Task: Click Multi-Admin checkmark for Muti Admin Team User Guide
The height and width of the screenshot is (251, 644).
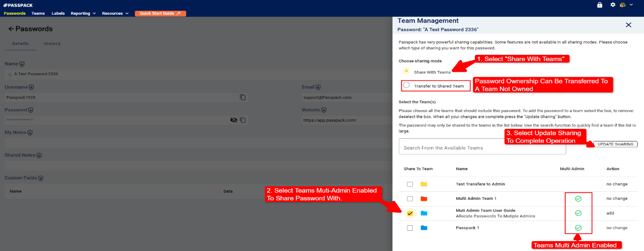Action: [x=578, y=213]
